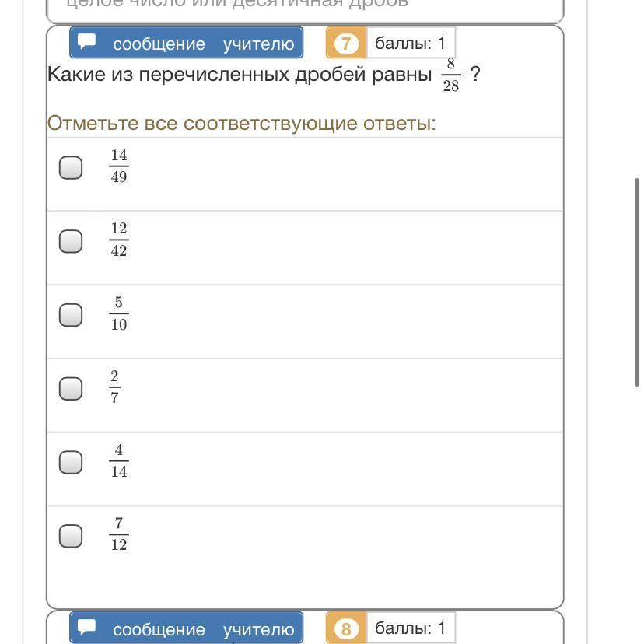Click the speech bubble icon in question 8

tap(87, 628)
